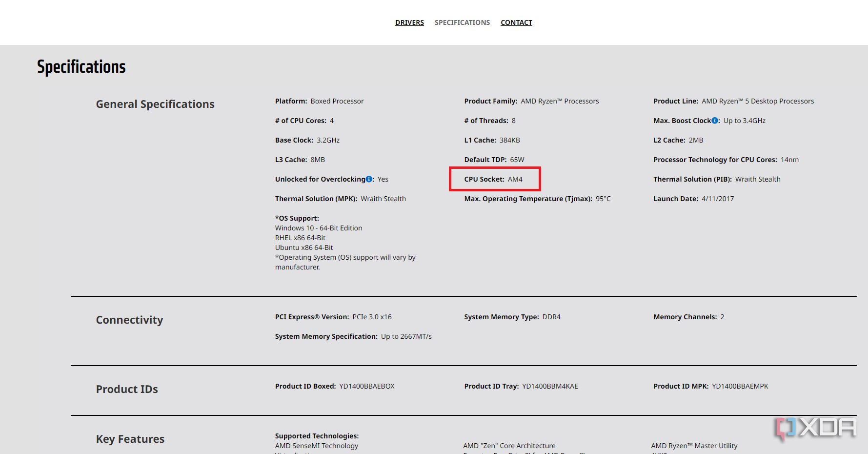Select 'Default TDP: 65W' text
868x454 pixels.
[494, 160]
